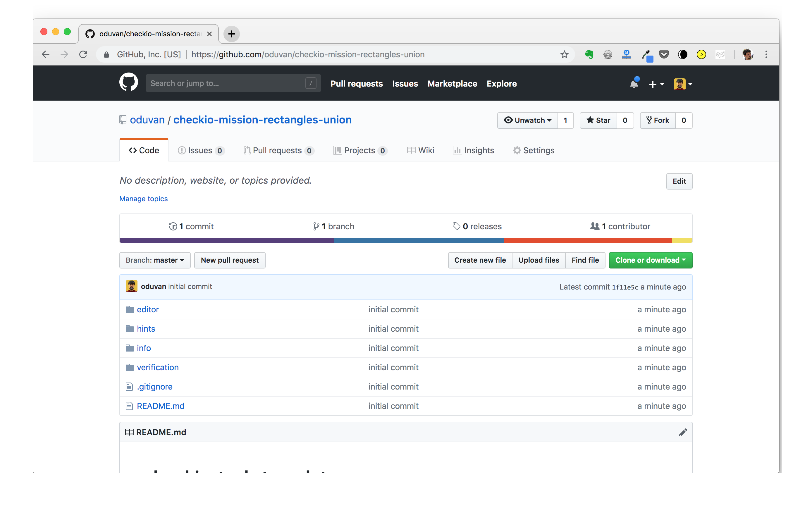Open Marketplace in top navigation

452,83
